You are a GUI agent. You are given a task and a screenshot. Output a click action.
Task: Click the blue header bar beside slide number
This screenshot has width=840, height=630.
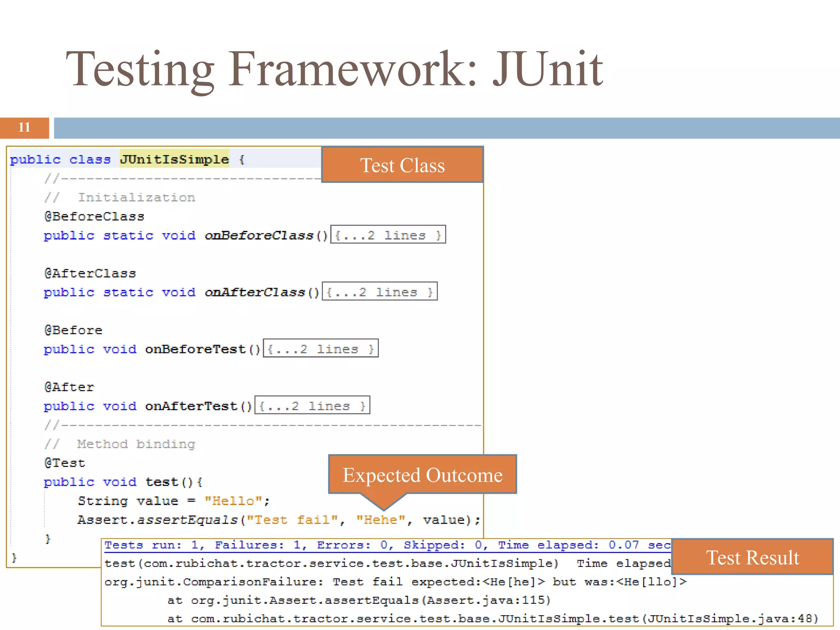446,128
